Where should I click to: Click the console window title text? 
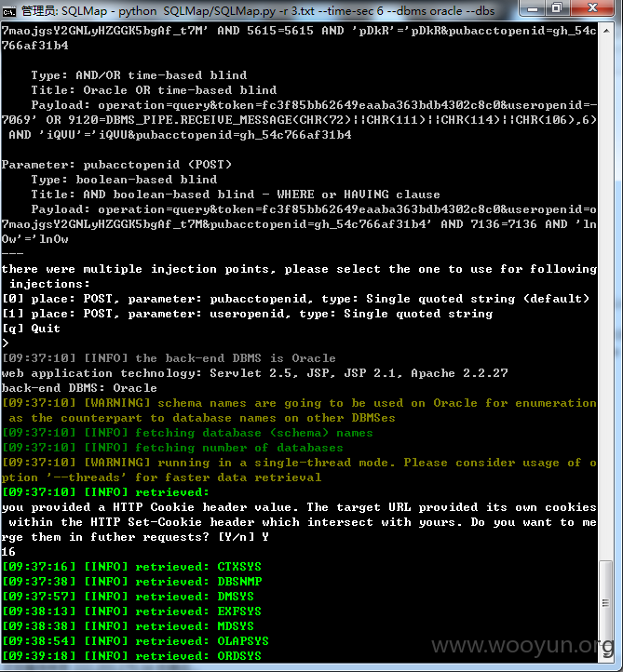[x=258, y=10]
